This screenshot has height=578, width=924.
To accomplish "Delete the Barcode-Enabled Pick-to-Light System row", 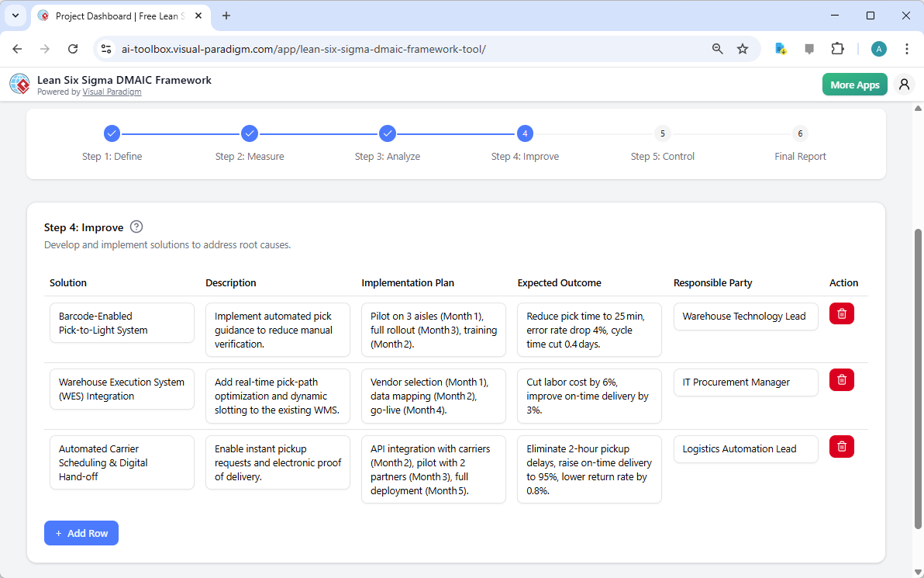I will coord(841,313).
